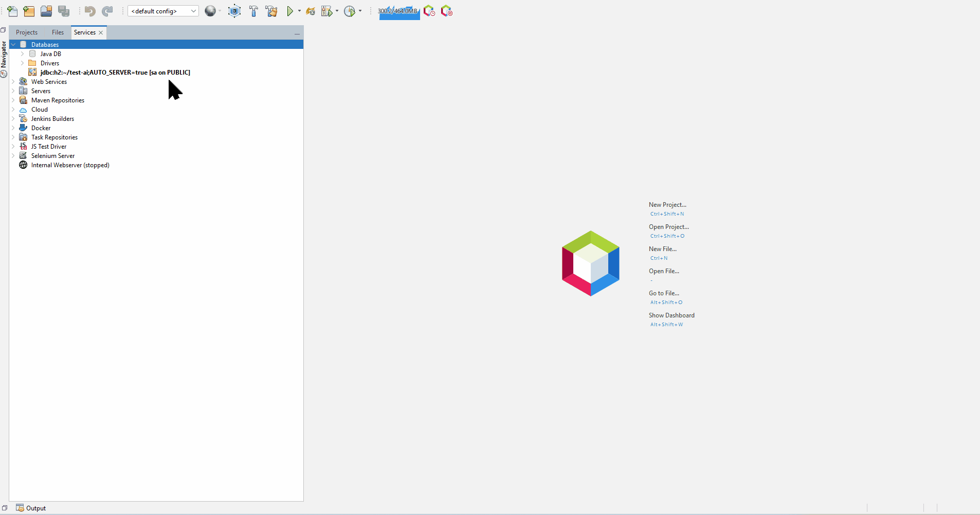Expand the Java DB node

pos(23,54)
